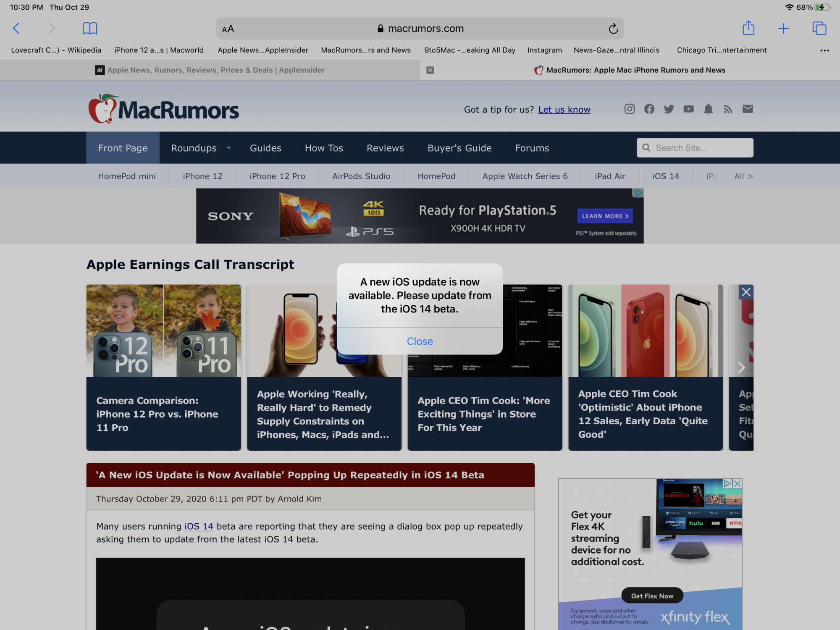Open Apple Watch Series 6 topic

point(525,176)
